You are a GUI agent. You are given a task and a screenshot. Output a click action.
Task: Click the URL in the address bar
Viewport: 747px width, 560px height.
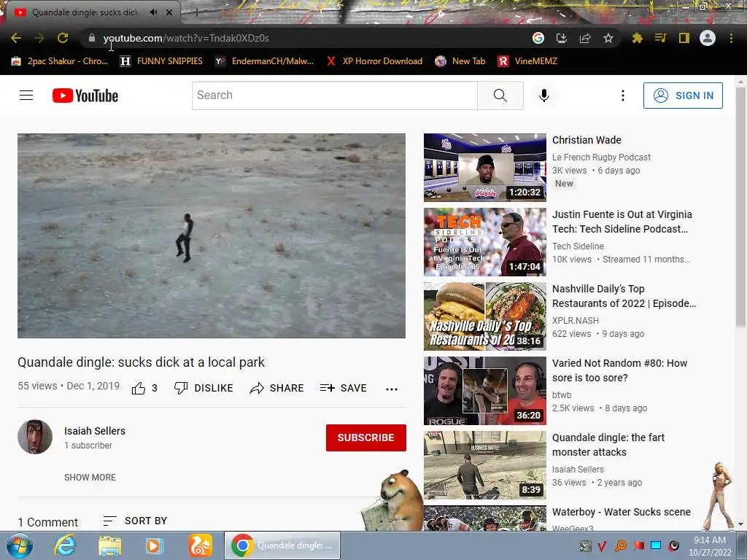coord(186,38)
